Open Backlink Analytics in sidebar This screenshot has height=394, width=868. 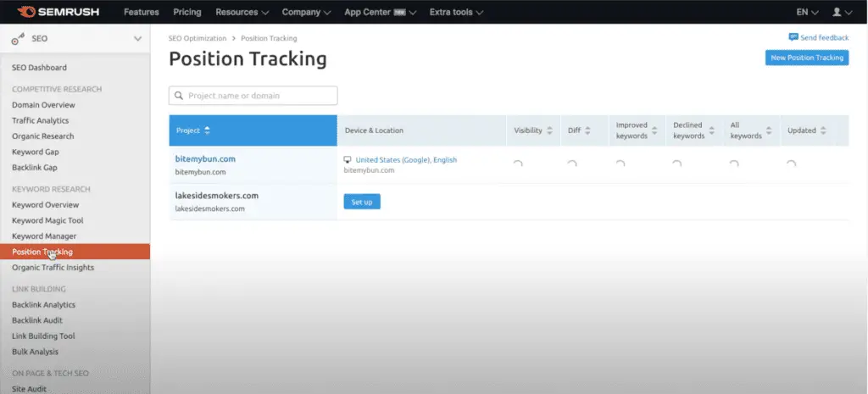click(x=44, y=304)
